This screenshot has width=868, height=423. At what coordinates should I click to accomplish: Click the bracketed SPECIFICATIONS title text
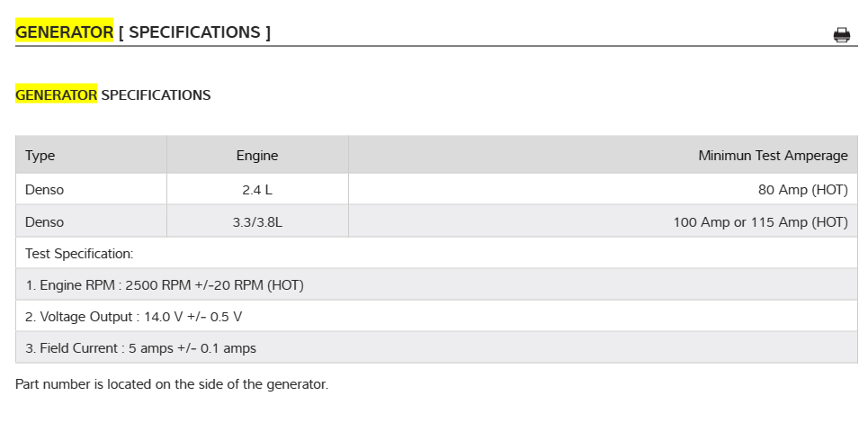click(194, 32)
